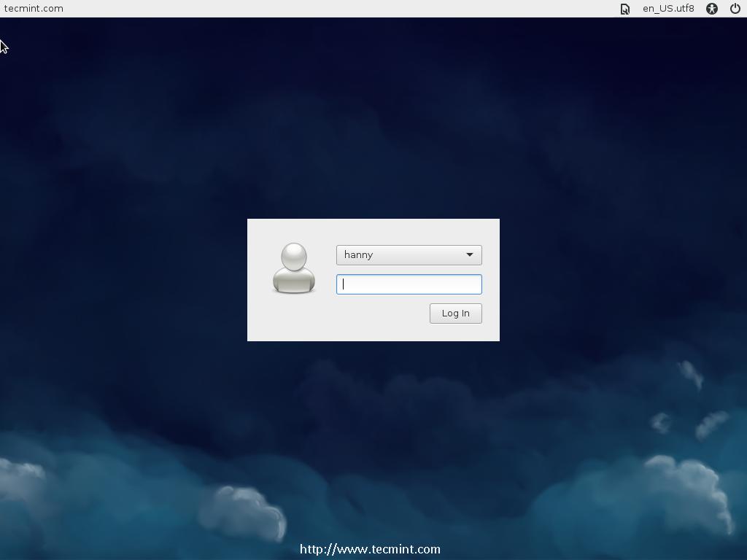The image size is (747, 560).
Task: Expand the hanny user dropdown
Action: pyautogui.click(x=409, y=254)
